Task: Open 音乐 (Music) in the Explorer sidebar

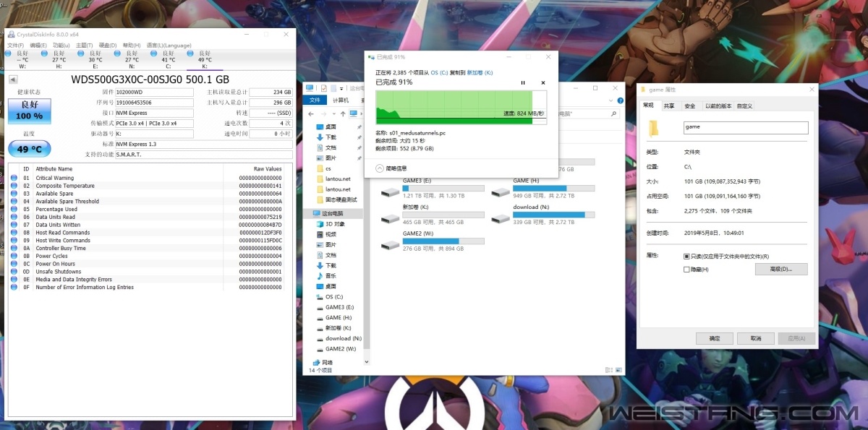Action: (x=325, y=276)
